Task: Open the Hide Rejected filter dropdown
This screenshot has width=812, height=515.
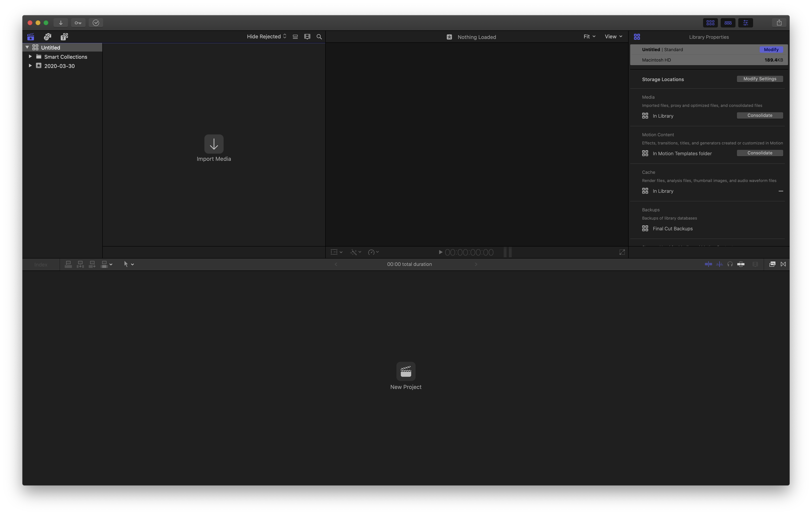Action: click(x=266, y=36)
